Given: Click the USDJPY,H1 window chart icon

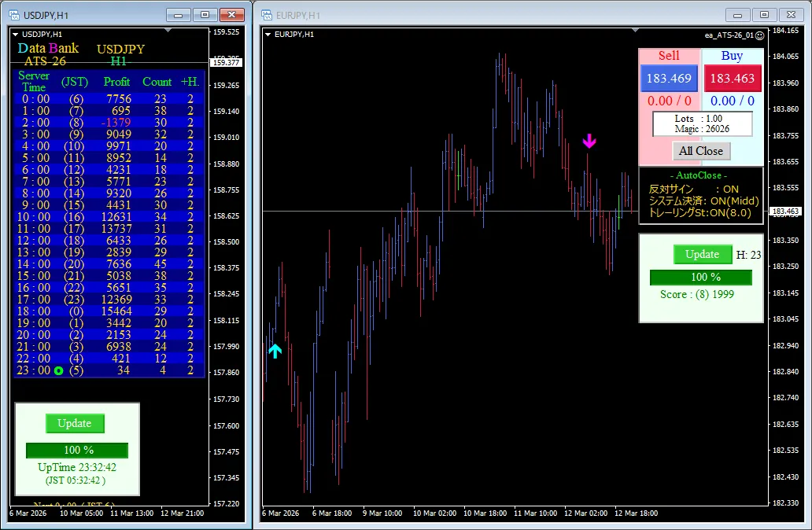Looking at the screenshot, I should (x=14, y=15).
